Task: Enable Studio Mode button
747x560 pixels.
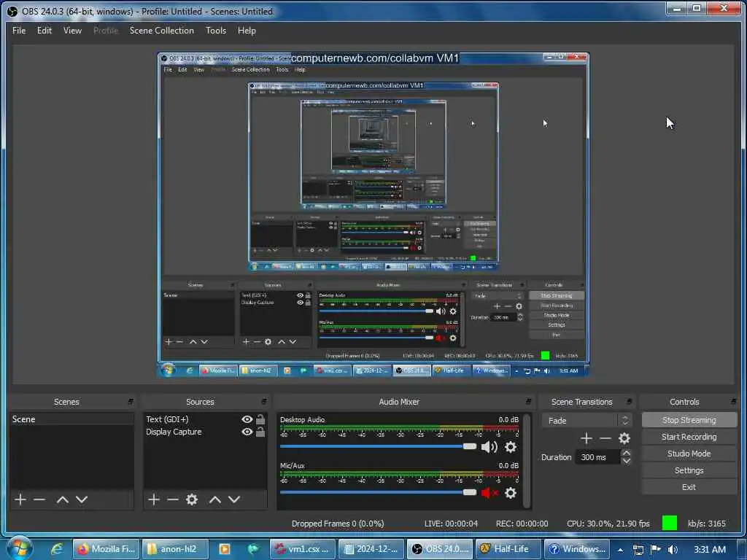Action: (x=689, y=454)
